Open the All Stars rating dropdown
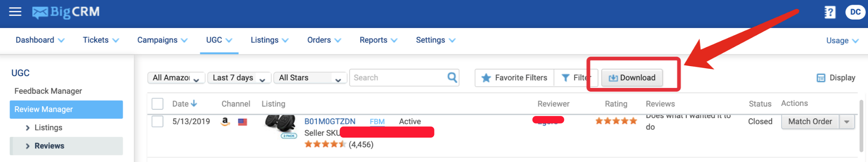Image resolution: width=868 pixels, height=162 pixels. click(x=310, y=78)
